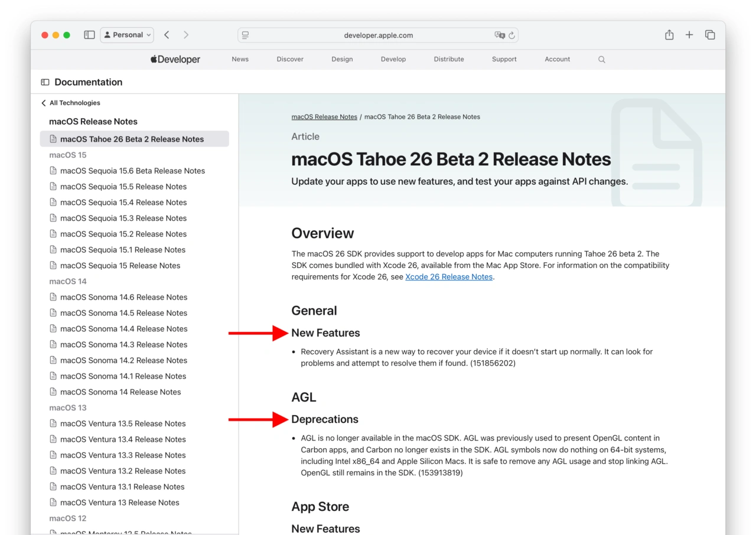Image resolution: width=756 pixels, height=535 pixels.
Task: Open the Distribute menu item
Action: pyautogui.click(x=449, y=59)
